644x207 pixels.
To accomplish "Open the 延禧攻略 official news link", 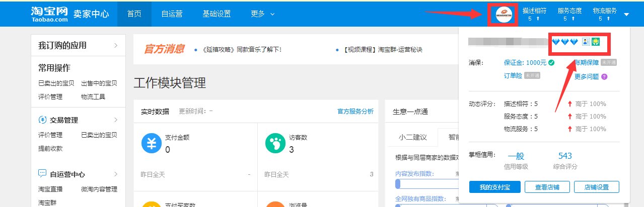I will pos(241,50).
